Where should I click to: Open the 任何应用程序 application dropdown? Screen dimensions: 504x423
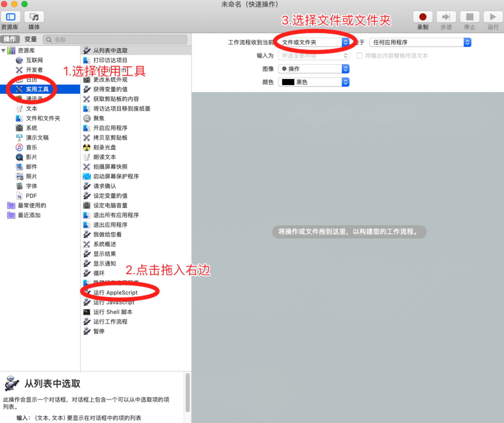[420, 42]
